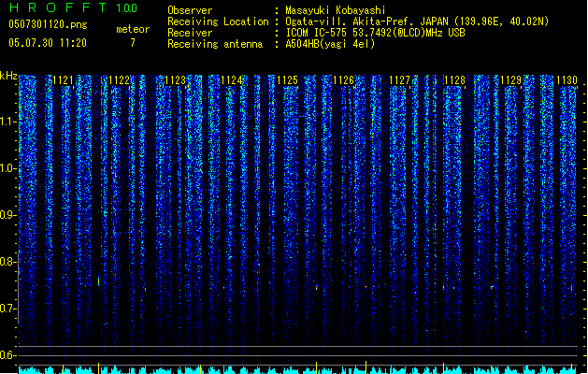Click the 0.8 frequency axis label

coord(8,262)
